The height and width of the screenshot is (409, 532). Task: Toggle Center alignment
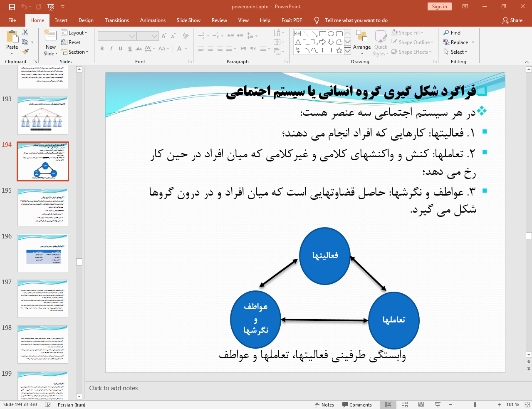click(x=210, y=49)
